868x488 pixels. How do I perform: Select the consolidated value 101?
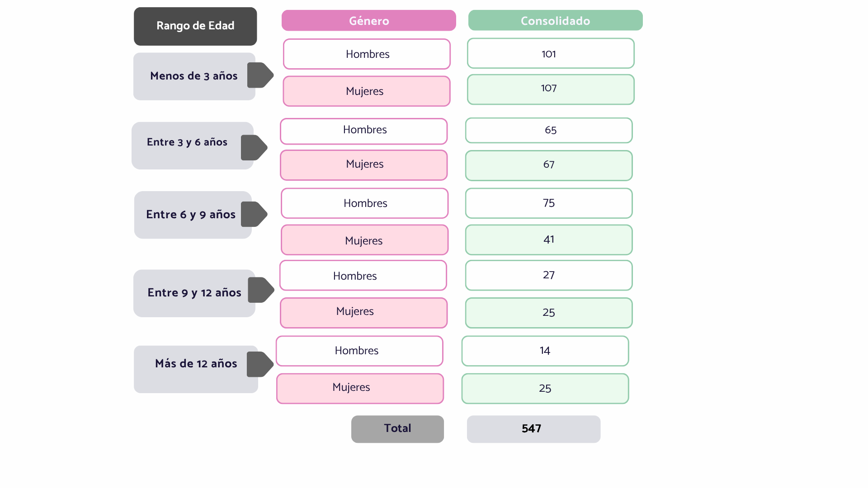tap(551, 53)
